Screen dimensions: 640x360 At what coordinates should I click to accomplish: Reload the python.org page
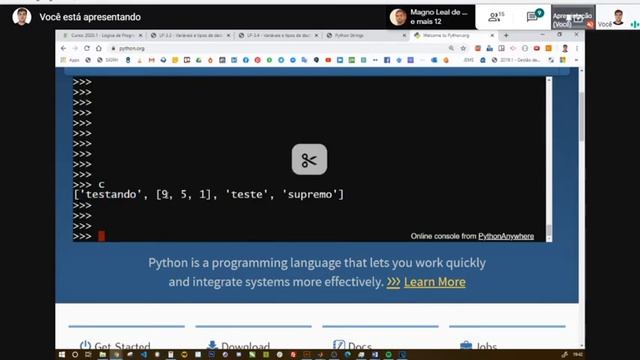pyautogui.click(x=87, y=48)
